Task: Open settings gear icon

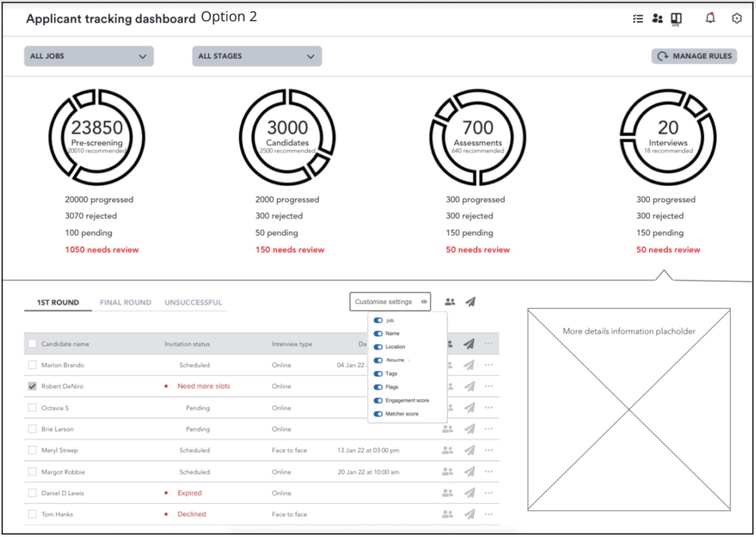Action: pyautogui.click(x=737, y=18)
